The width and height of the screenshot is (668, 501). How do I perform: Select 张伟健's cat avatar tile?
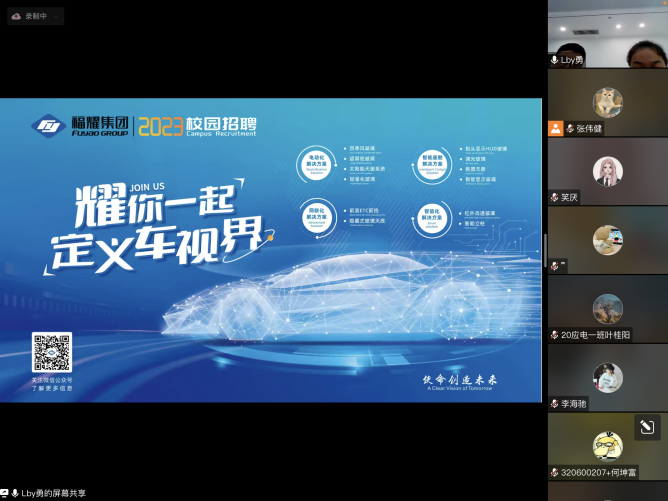click(607, 102)
